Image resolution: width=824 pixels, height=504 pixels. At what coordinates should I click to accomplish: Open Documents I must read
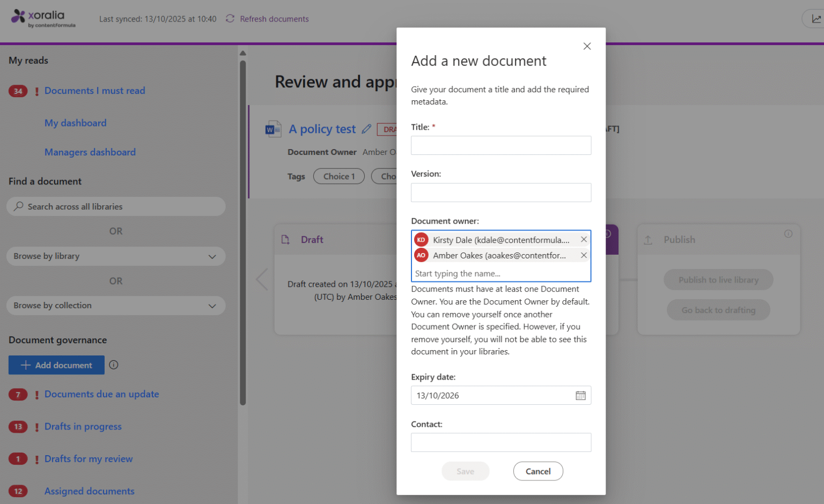coord(94,91)
